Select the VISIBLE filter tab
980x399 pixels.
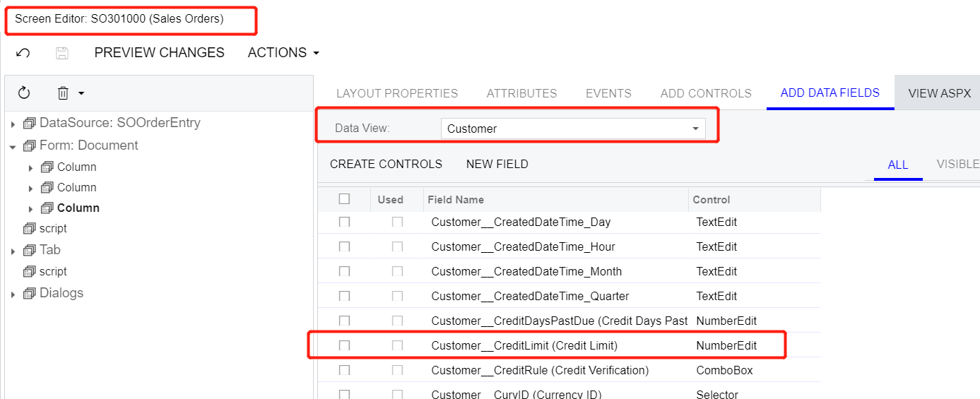click(958, 164)
